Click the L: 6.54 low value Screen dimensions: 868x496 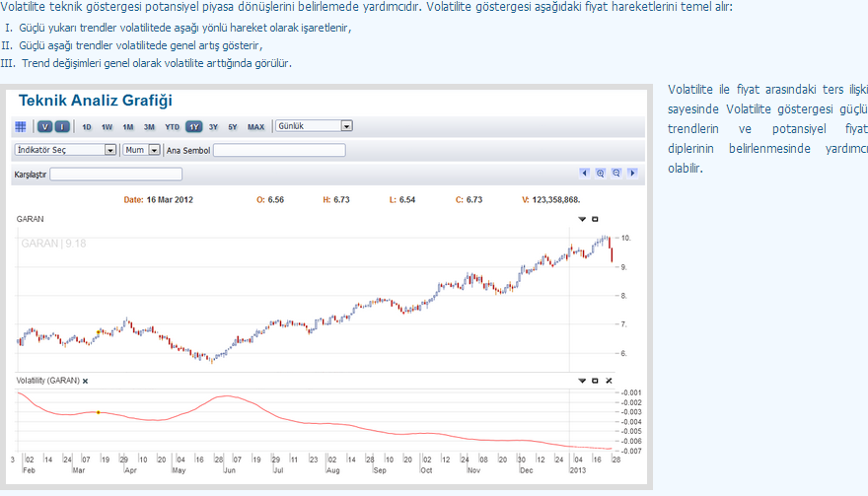[402, 200]
